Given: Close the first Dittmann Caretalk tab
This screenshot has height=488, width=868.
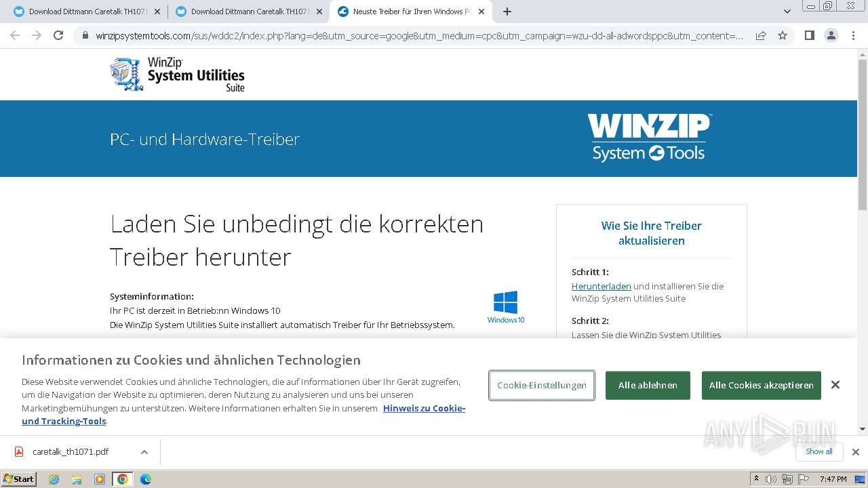Looking at the screenshot, I should pos(157,12).
